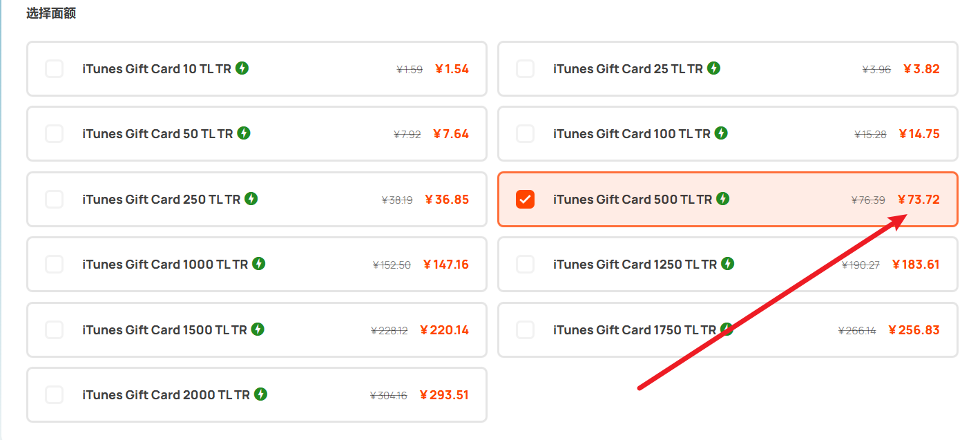Image resolution: width=980 pixels, height=440 pixels.
Task: Check the iTunes Gift Card 10 TL checkbox
Action: coord(54,68)
